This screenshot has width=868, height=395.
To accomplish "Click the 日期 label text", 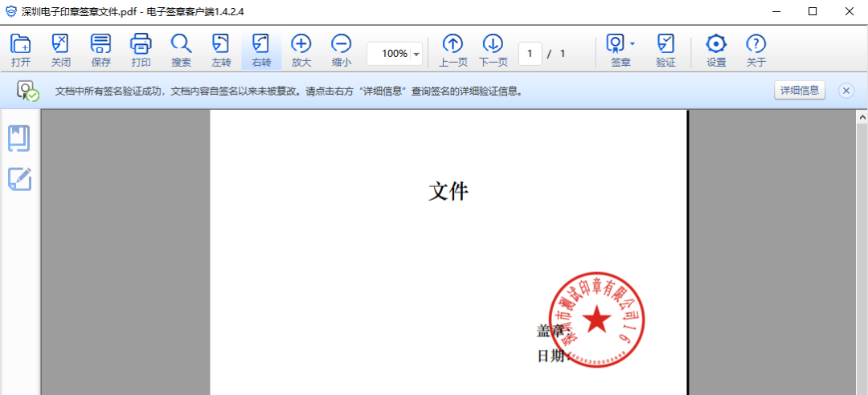I will (x=553, y=356).
